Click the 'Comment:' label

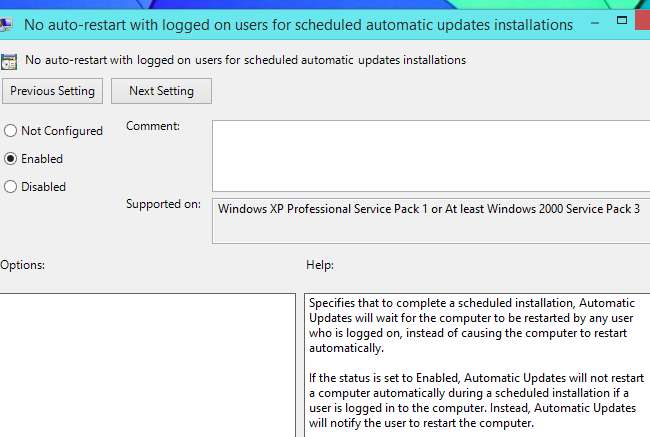[x=153, y=126]
